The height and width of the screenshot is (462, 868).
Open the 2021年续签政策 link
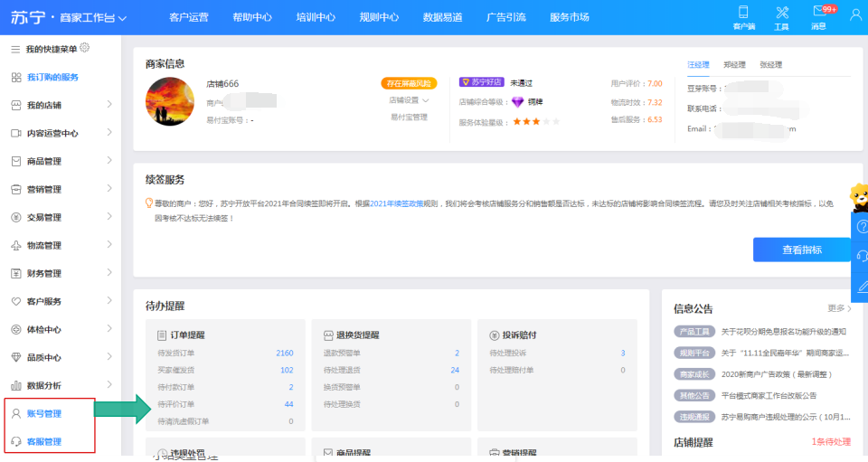coord(396,203)
